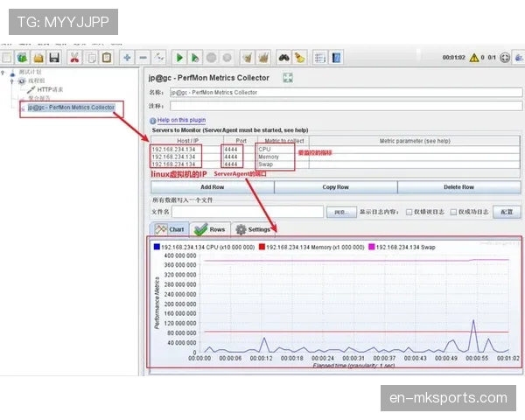Click the Remove minus icon in toolbar

point(144,58)
